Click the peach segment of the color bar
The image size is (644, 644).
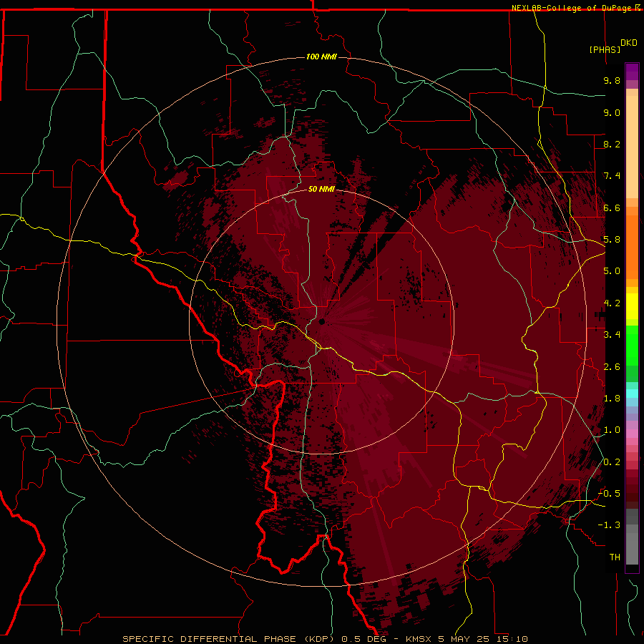click(x=632, y=147)
